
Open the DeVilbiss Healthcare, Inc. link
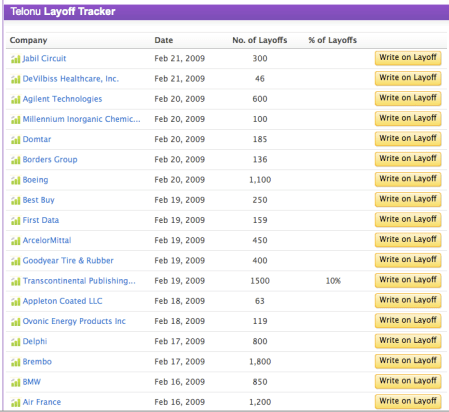coord(71,79)
